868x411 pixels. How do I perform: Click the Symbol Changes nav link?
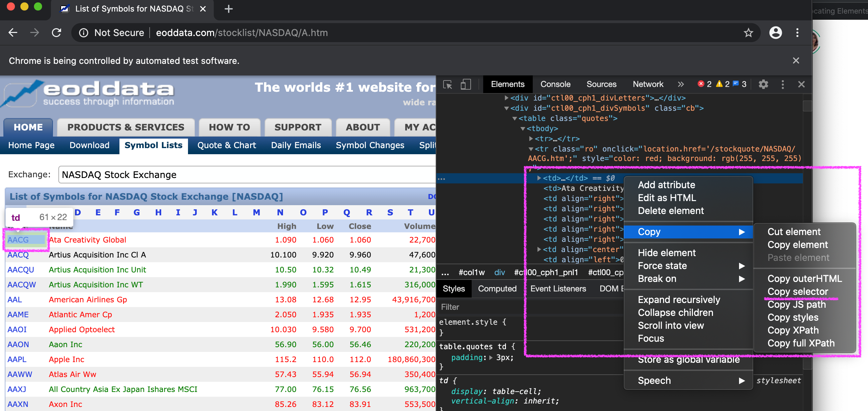pos(370,145)
